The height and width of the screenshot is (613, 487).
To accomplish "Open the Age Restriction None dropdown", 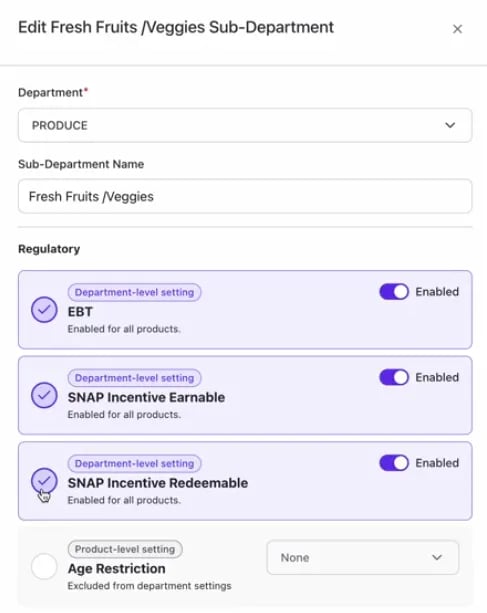I will coord(363,557).
